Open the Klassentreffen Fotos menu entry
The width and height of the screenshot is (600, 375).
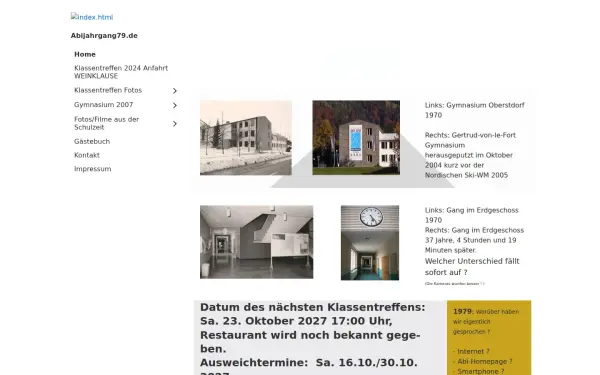[x=108, y=90]
